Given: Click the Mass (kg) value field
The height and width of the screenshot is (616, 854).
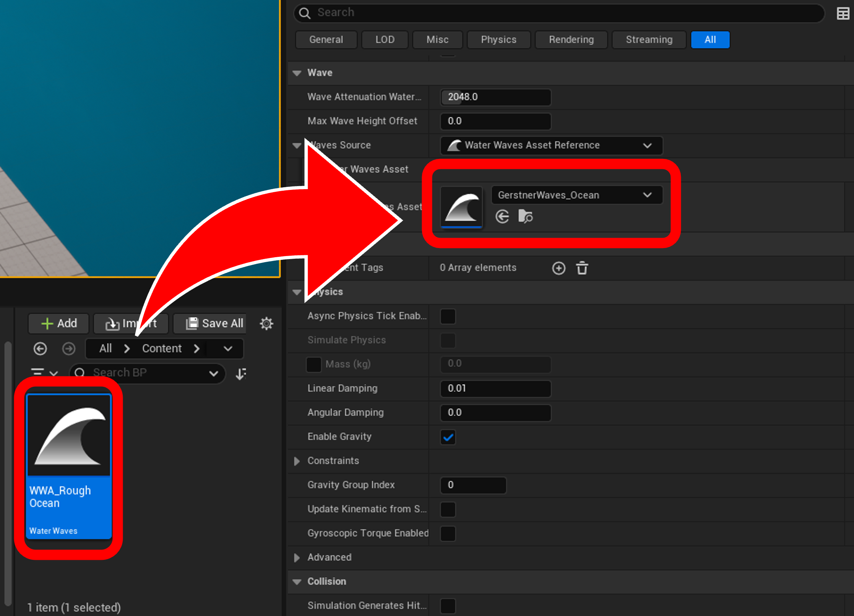Looking at the screenshot, I should click(x=495, y=364).
